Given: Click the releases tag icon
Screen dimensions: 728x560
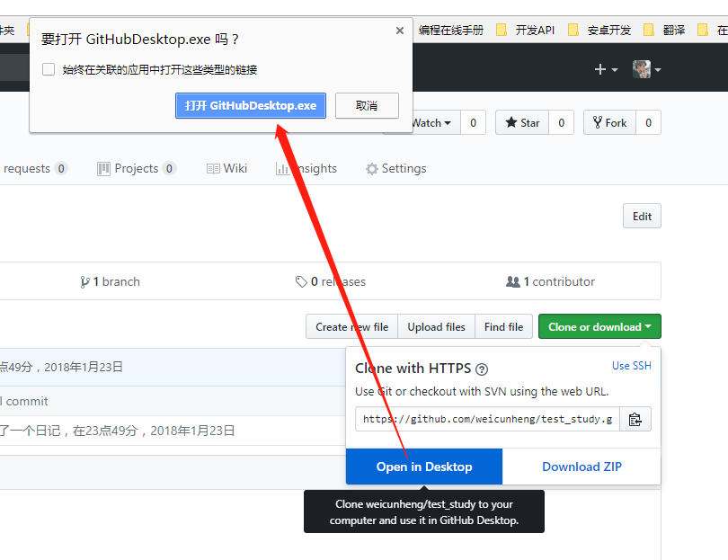Looking at the screenshot, I should click(301, 282).
